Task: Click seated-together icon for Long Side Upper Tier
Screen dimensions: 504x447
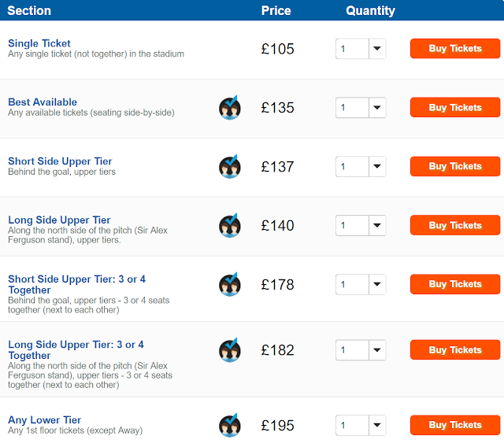Action: click(229, 226)
